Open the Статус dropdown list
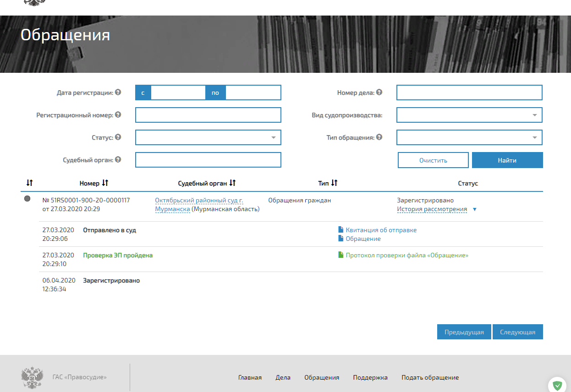This screenshot has height=392, width=571. pyautogui.click(x=208, y=137)
